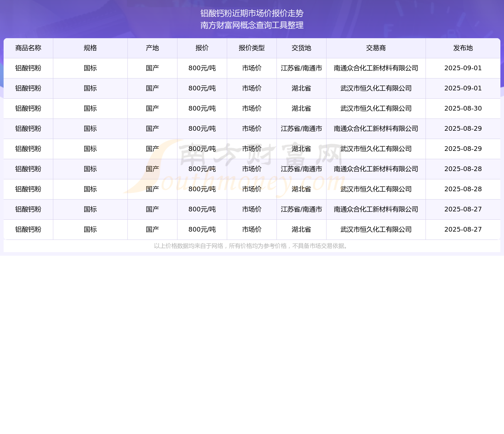504x434 pixels.
Task: Click 铝酸钙粉 in the 2025-08-30 row
Action: point(28,108)
